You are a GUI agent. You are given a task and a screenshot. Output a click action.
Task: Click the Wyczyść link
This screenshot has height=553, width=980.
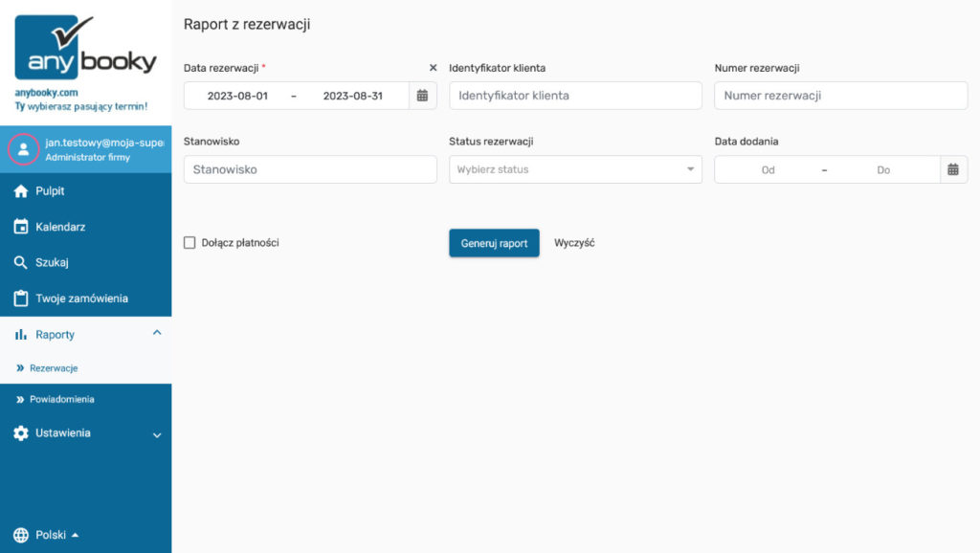[574, 242]
